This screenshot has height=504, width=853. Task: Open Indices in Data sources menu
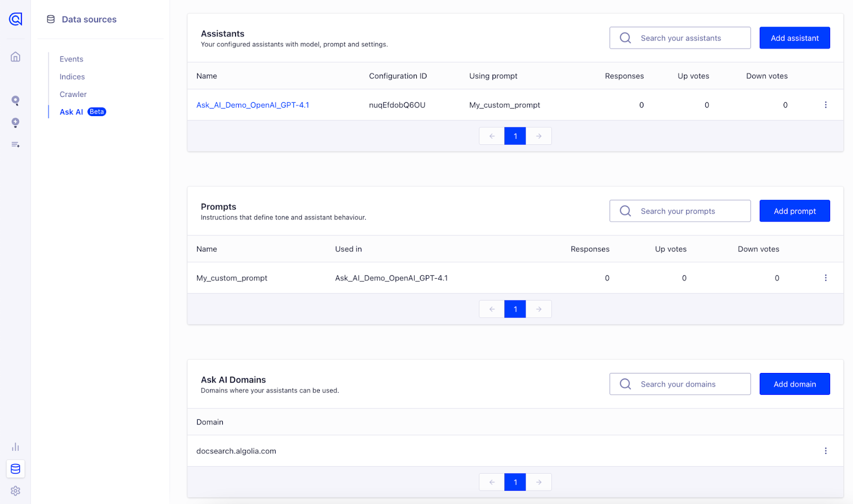pos(72,77)
